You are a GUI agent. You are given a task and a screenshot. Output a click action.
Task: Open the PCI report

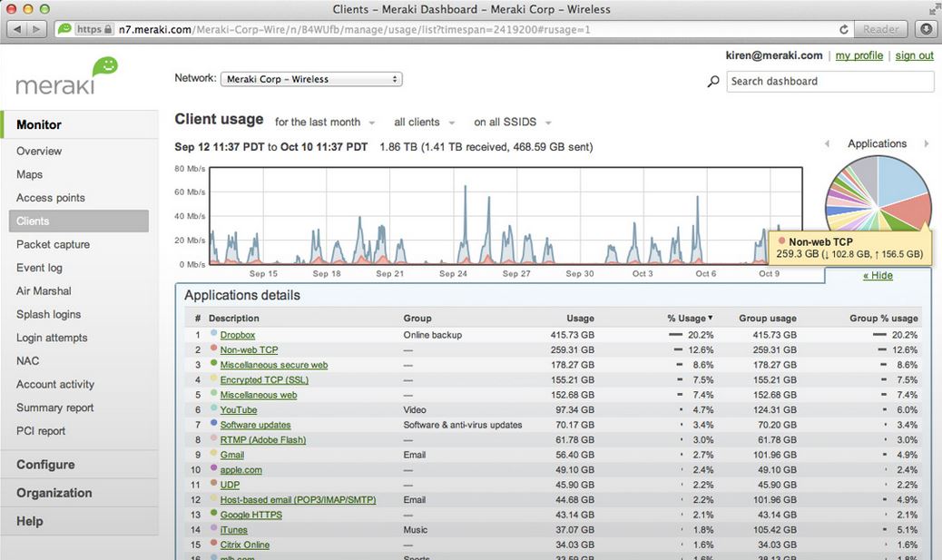click(41, 431)
